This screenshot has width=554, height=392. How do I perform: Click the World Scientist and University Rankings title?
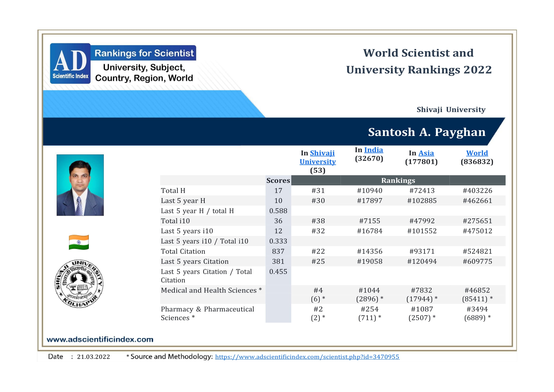419,61
